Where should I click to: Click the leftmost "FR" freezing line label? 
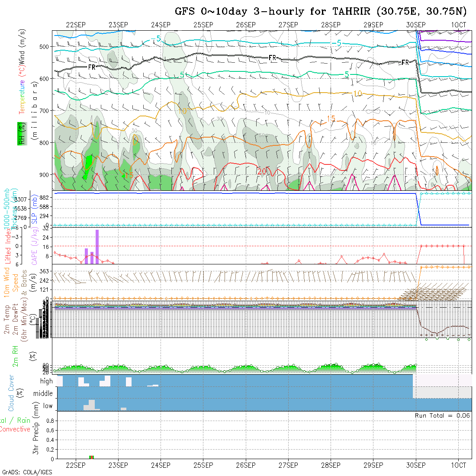pos(92,67)
